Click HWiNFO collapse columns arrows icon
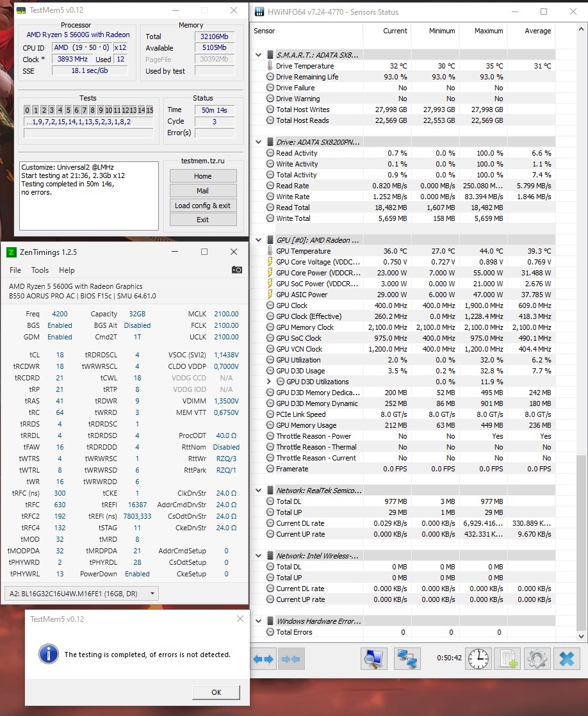588x716 pixels. click(291, 659)
